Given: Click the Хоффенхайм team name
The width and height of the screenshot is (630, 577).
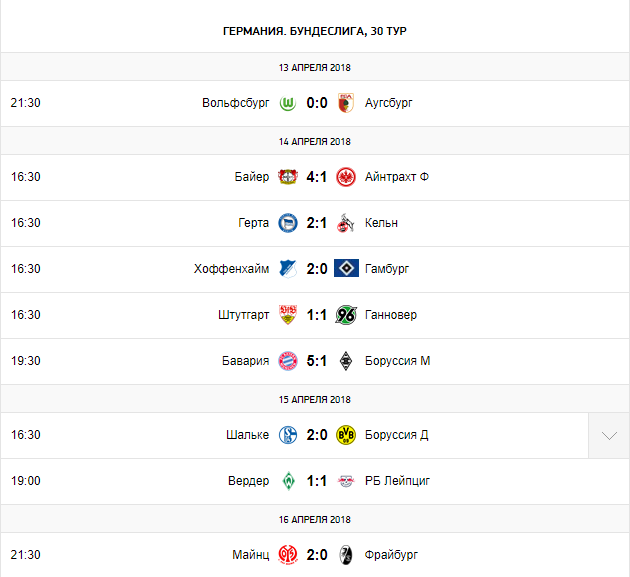Looking at the screenshot, I should pyautogui.click(x=231, y=269).
